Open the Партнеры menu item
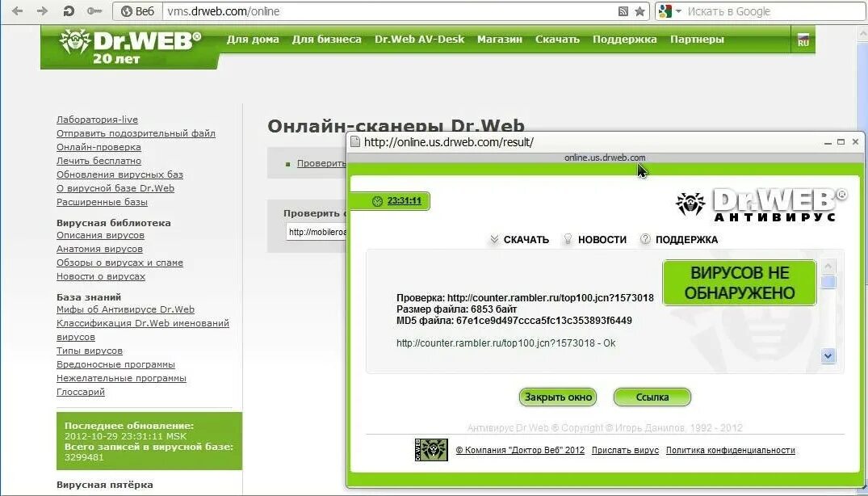Viewport: 868px width, 496px height. tap(697, 40)
